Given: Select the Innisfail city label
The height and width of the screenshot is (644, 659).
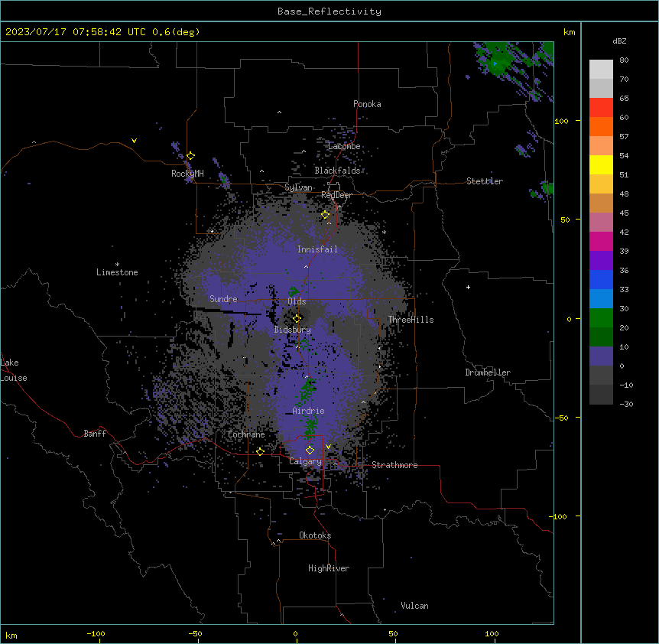Looking at the screenshot, I should 317,249.
